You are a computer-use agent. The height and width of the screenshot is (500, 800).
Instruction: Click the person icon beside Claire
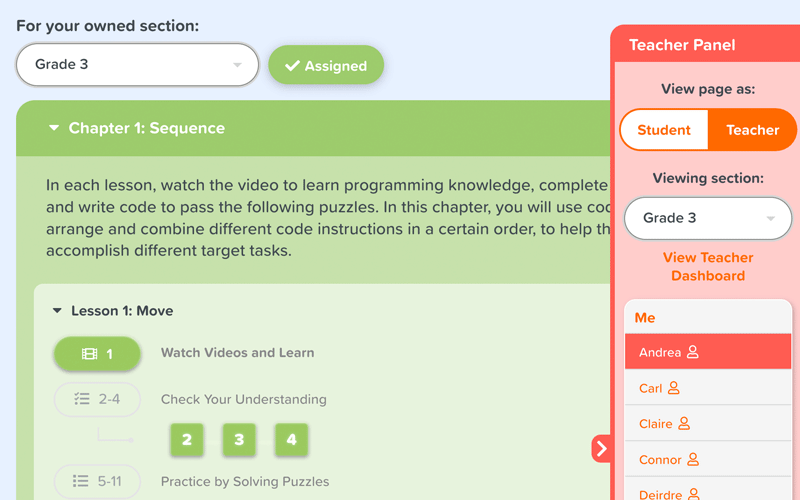[684, 424]
